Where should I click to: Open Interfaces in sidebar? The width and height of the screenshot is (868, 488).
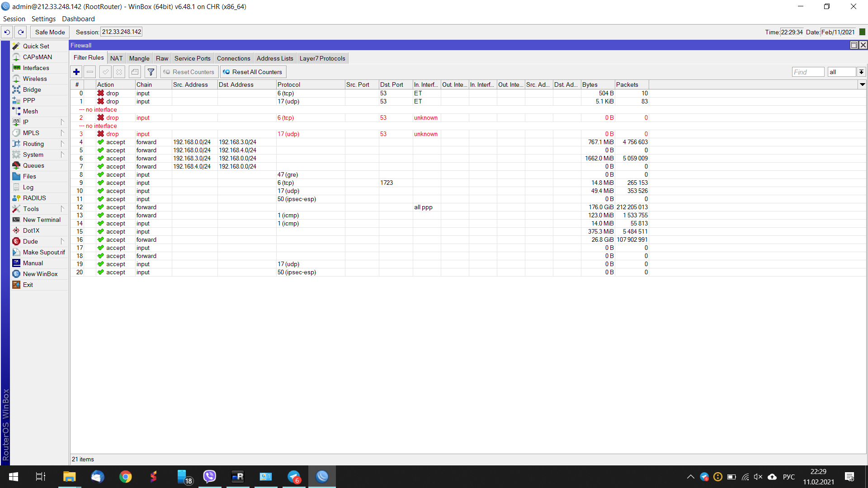[x=36, y=68]
